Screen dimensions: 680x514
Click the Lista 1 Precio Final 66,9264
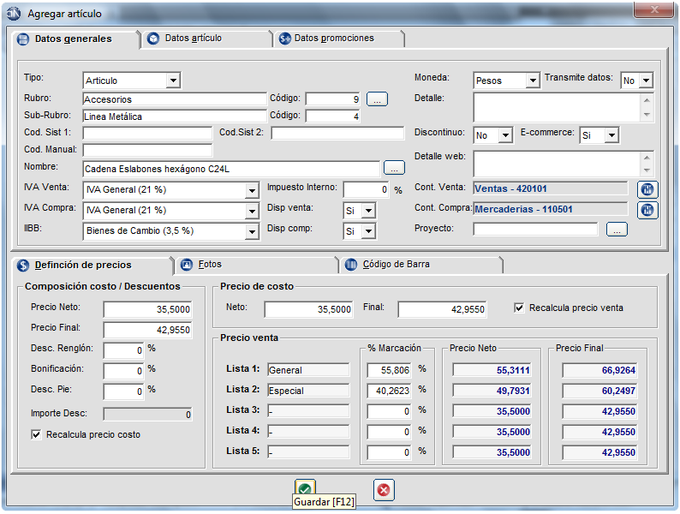pyautogui.click(x=600, y=370)
